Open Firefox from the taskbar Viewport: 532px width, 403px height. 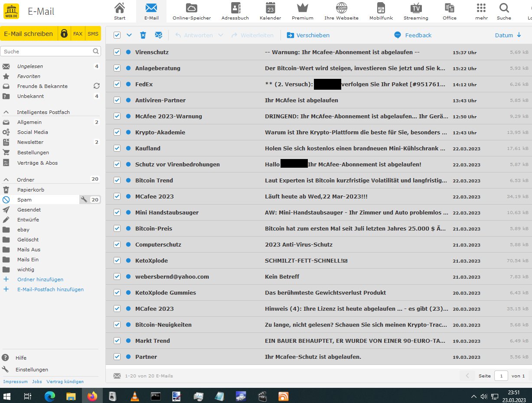click(x=92, y=396)
